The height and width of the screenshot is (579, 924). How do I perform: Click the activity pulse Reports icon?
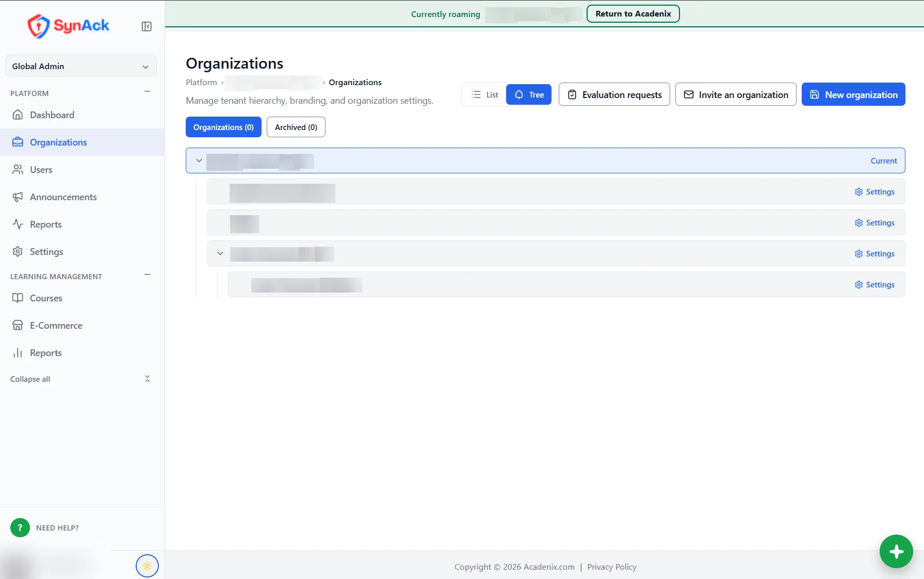(18, 224)
